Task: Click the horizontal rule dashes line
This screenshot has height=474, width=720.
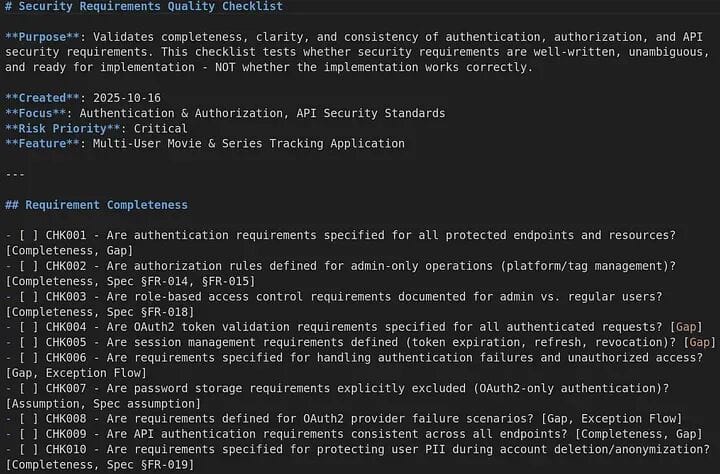Action: coord(15,174)
